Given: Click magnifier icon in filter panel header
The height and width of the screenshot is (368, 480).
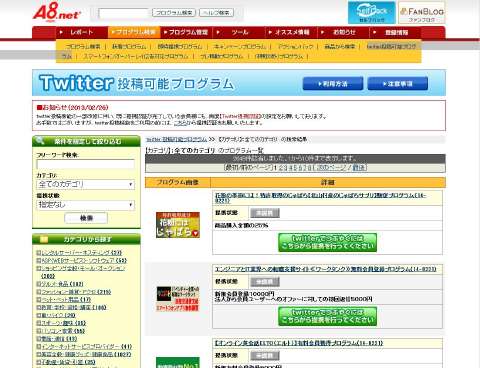Looking at the screenshot, I should pos(40,141).
